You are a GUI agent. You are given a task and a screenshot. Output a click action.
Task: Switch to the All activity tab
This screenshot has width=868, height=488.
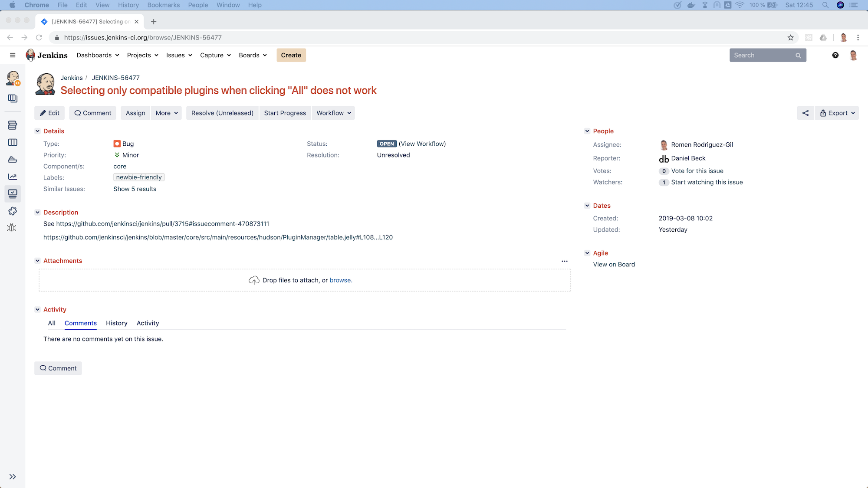click(x=52, y=323)
